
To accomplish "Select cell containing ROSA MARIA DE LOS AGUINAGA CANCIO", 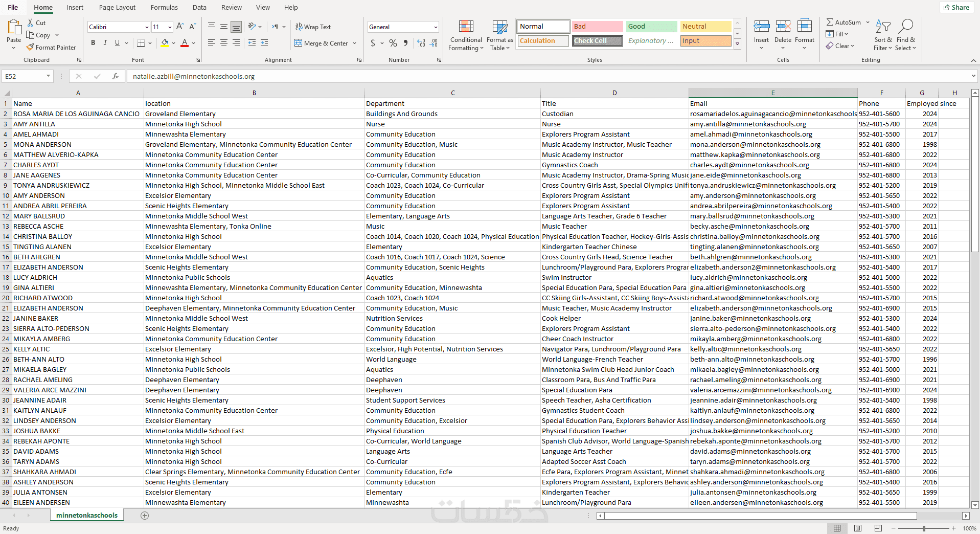I will tap(78, 114).
